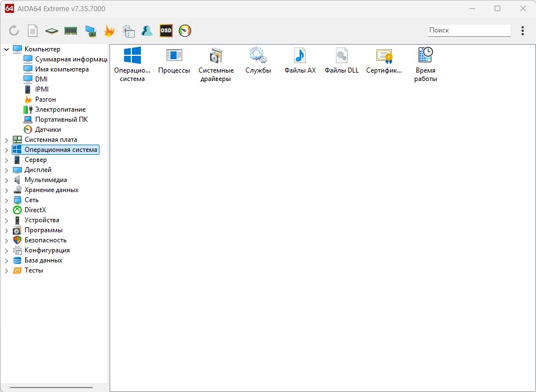Viewport: 536px width, 392px height.
Task: Click the Поиск search field
Action: [x=469, y=30]
